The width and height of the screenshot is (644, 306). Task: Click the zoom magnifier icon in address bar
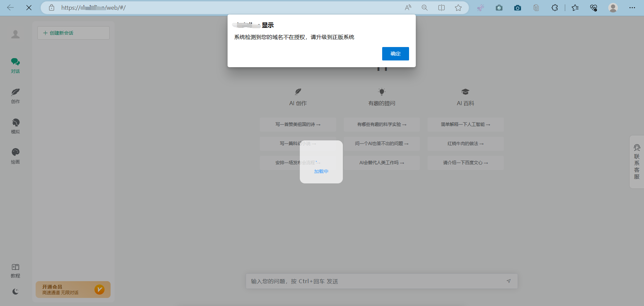[x=425, y=7]
